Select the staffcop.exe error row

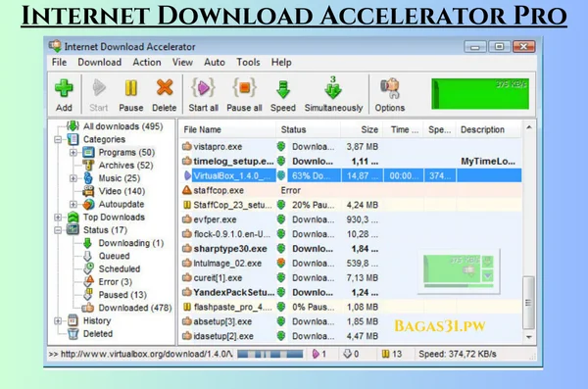coord(351,190)
